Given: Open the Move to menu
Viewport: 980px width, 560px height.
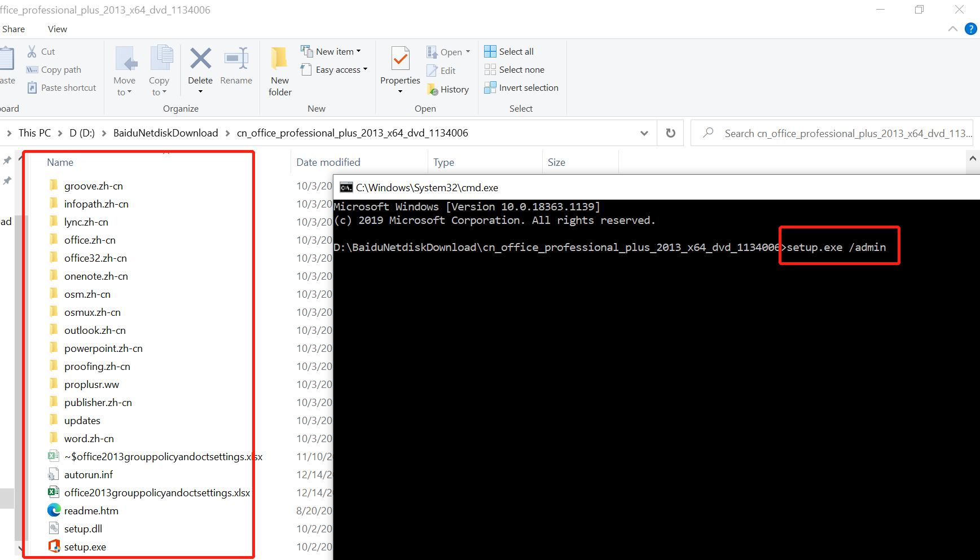Looking at the screenshot, I should coord(125,71).
